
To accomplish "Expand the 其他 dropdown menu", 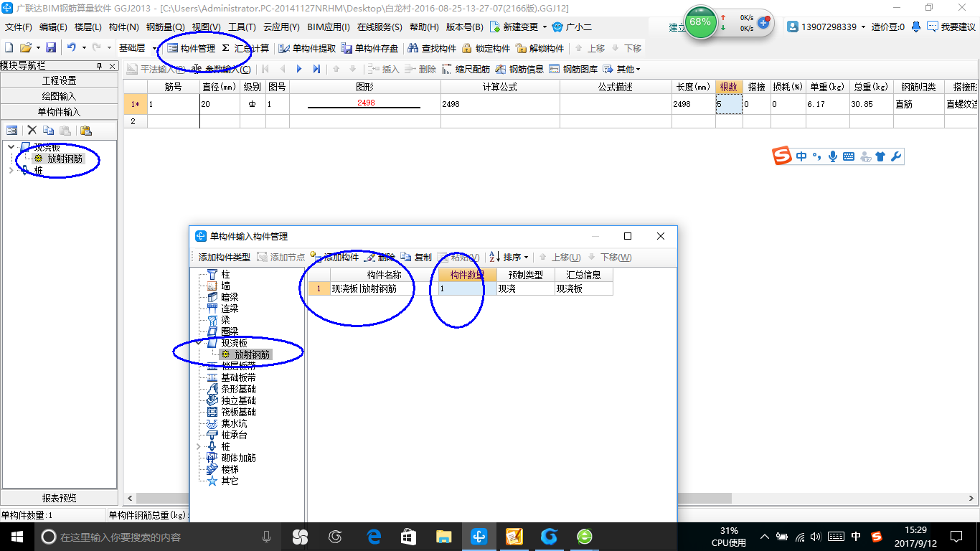I will [621, 70].
